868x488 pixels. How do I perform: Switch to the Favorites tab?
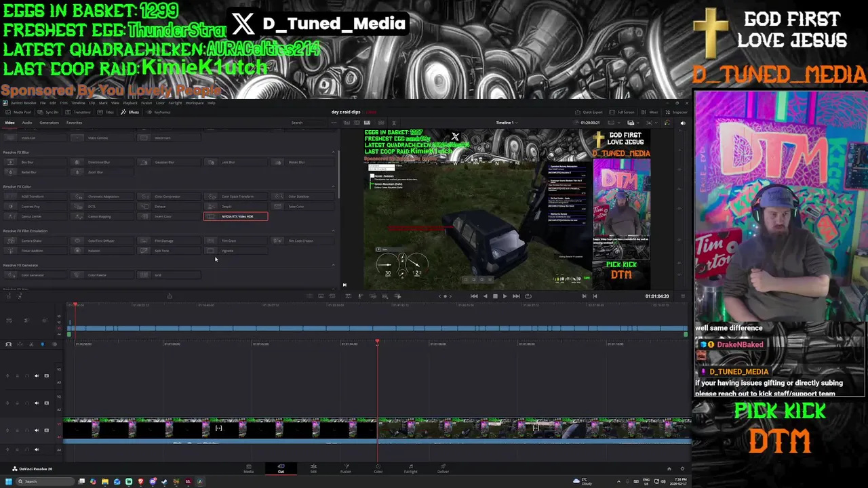tap(74, 123)
